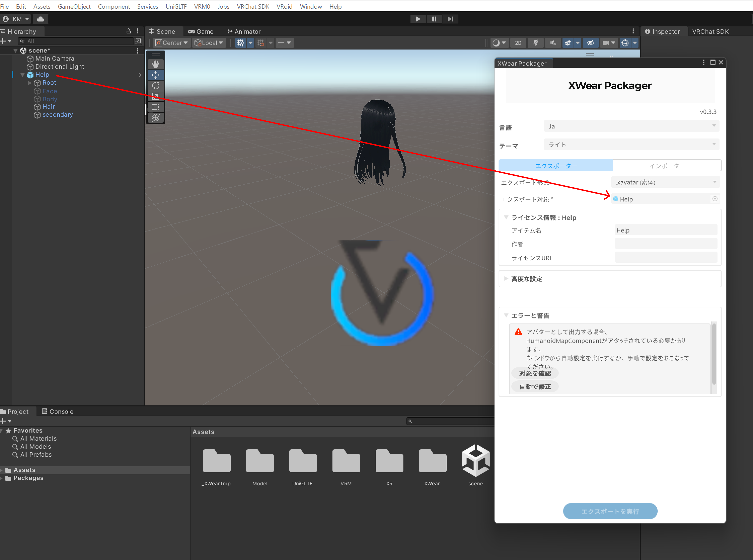Select the Move tool in Scene
The image size is (753, 560).
coord(156,75)
